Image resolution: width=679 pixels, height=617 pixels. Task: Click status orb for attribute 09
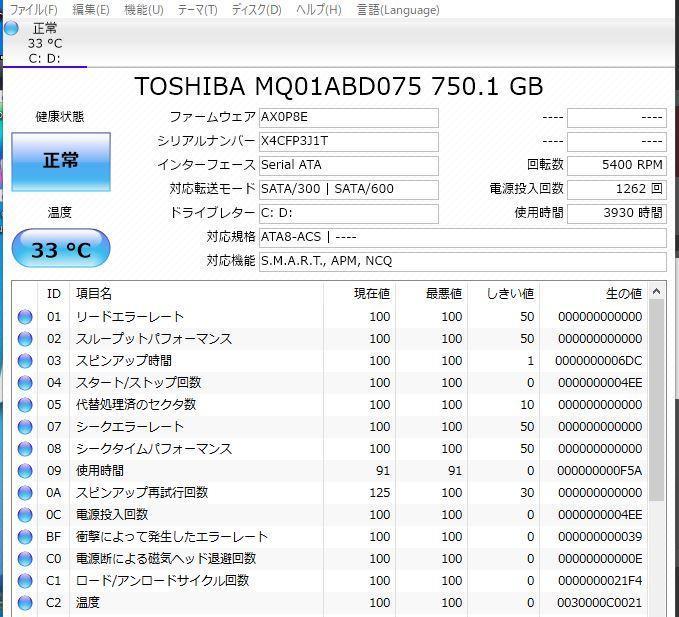click(x=25, y=471)
